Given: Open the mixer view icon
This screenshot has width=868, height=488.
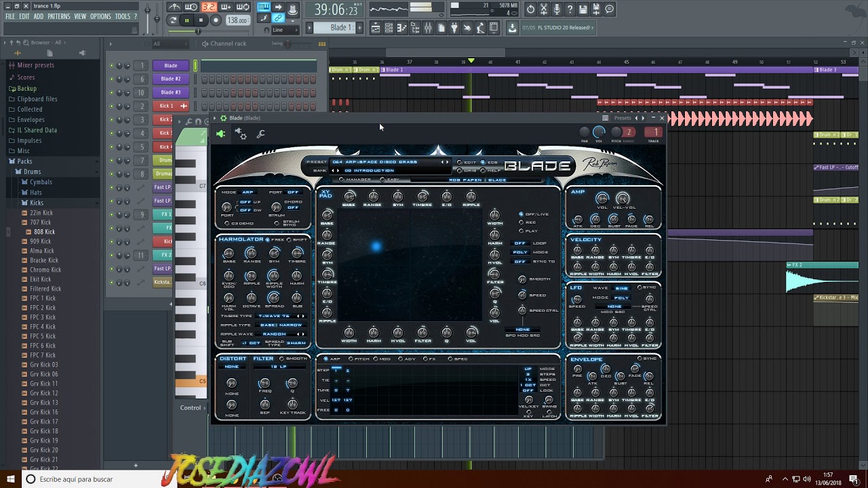Looking at the screenshot, I should pos(428,28).
